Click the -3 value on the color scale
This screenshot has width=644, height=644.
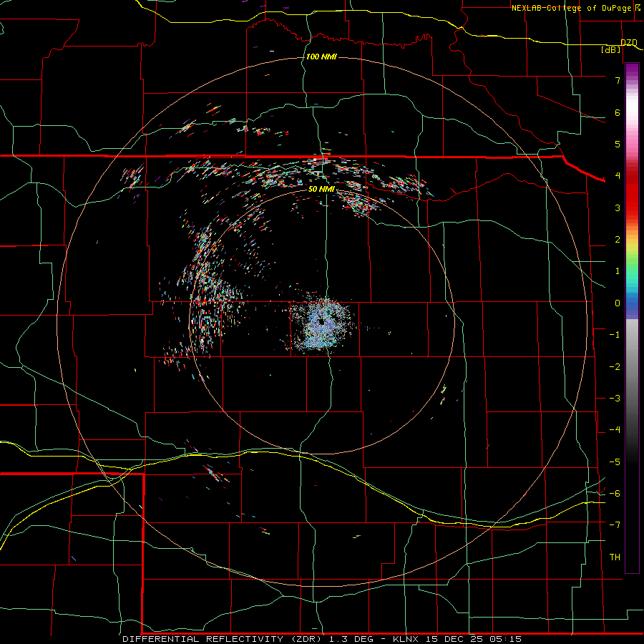(x=615, y=399)
